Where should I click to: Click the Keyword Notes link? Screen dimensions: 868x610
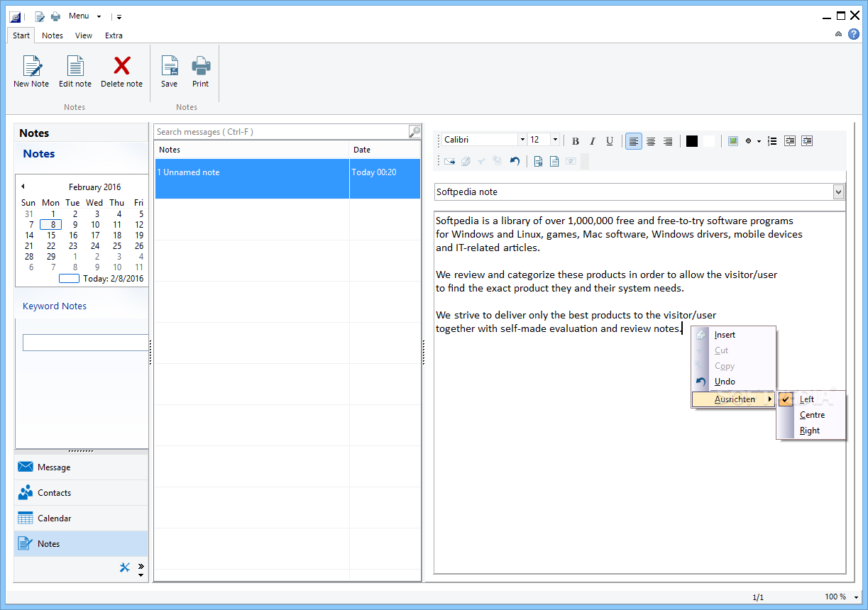pyautogui.click(x=55, y=306)
